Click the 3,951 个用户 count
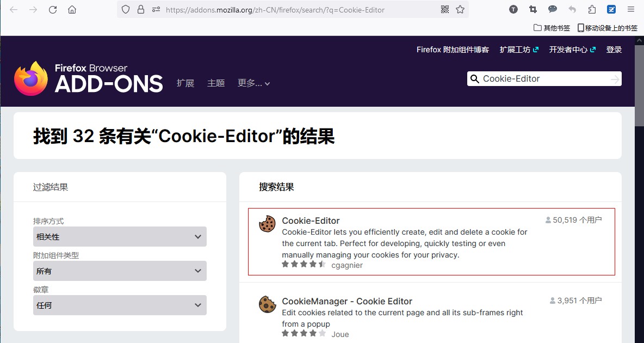Image resolution: width=644 pixels, height=343 pixels. (x=576, y=301)
